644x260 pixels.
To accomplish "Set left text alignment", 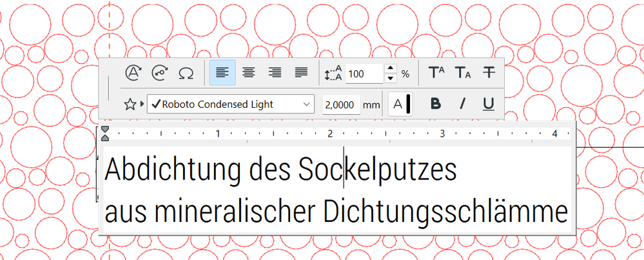I will click(x=222, y=73).
